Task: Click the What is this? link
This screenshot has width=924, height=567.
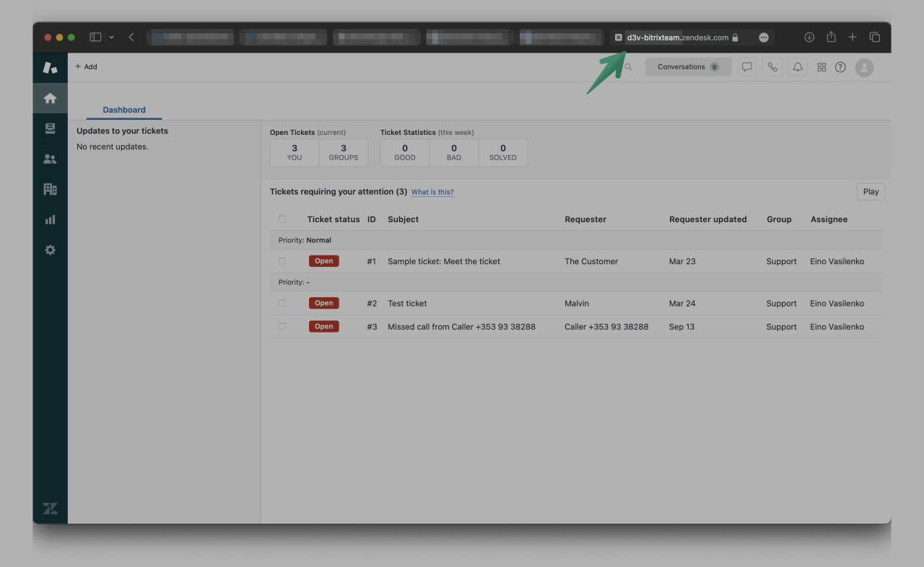Action: pos(432,192)
